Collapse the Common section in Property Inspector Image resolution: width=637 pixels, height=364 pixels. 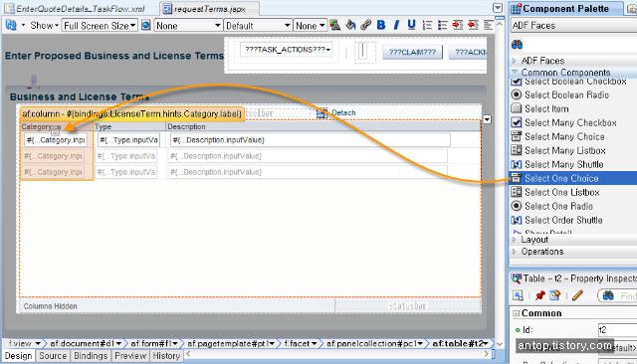(516, 313)
